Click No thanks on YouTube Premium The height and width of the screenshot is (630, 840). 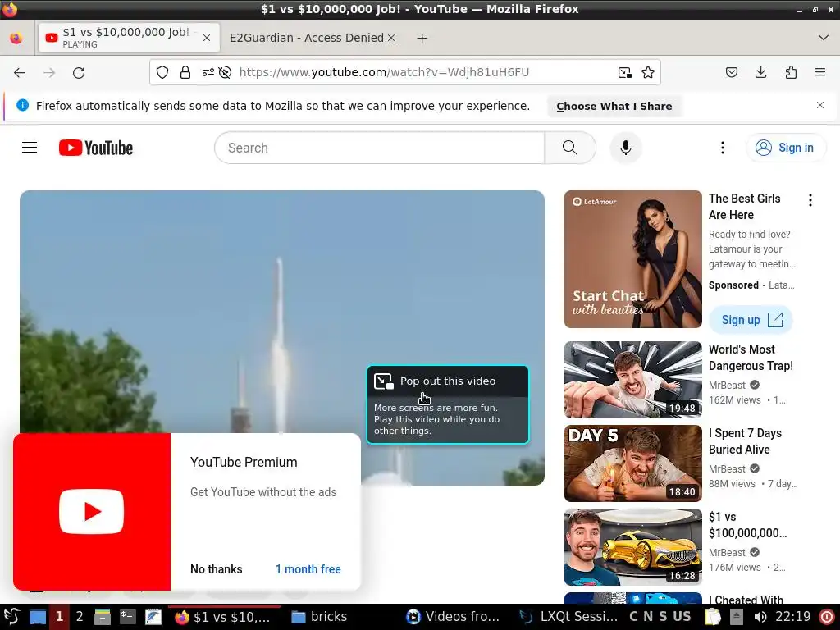coord(217,569)
